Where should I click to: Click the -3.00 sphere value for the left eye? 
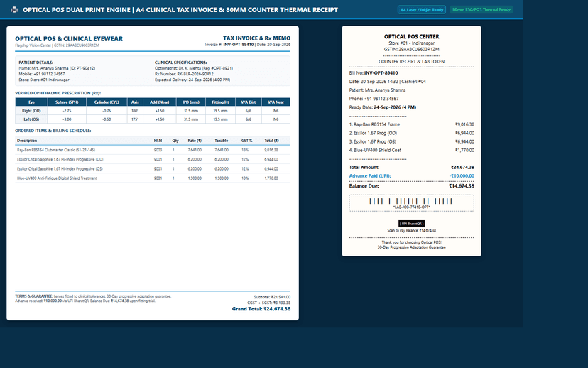click(67, 119)
